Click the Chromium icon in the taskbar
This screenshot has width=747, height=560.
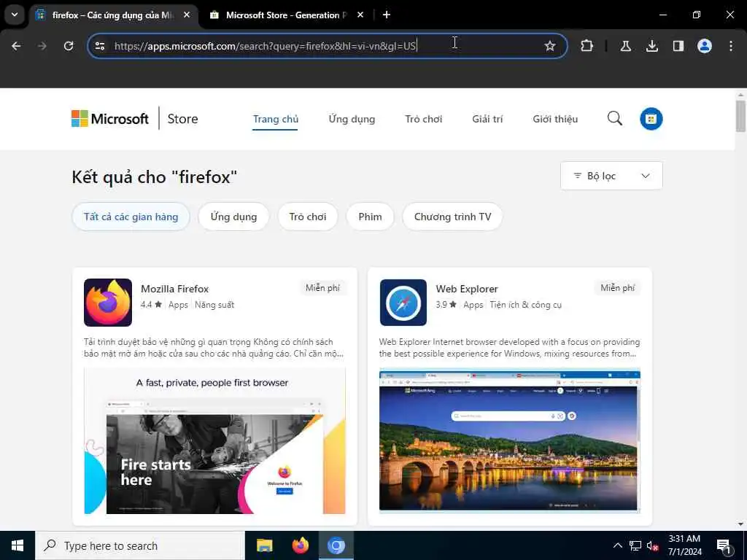336,545
